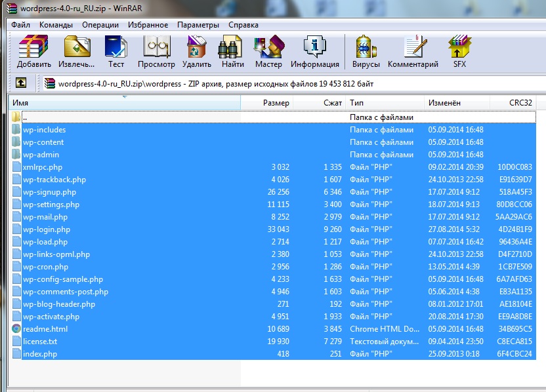
Task: Select the wp-settings.php file name
Action: tap(51, 205)
